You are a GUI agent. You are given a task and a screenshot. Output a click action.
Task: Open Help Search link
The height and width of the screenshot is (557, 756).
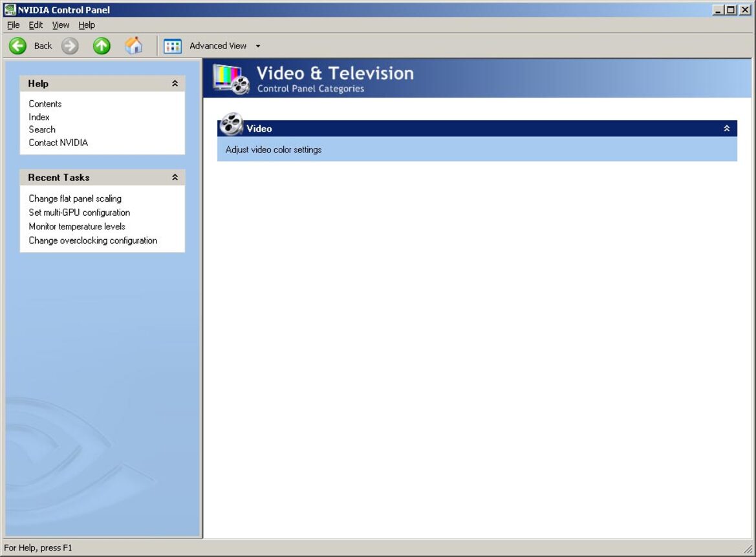tap(42, 130)
